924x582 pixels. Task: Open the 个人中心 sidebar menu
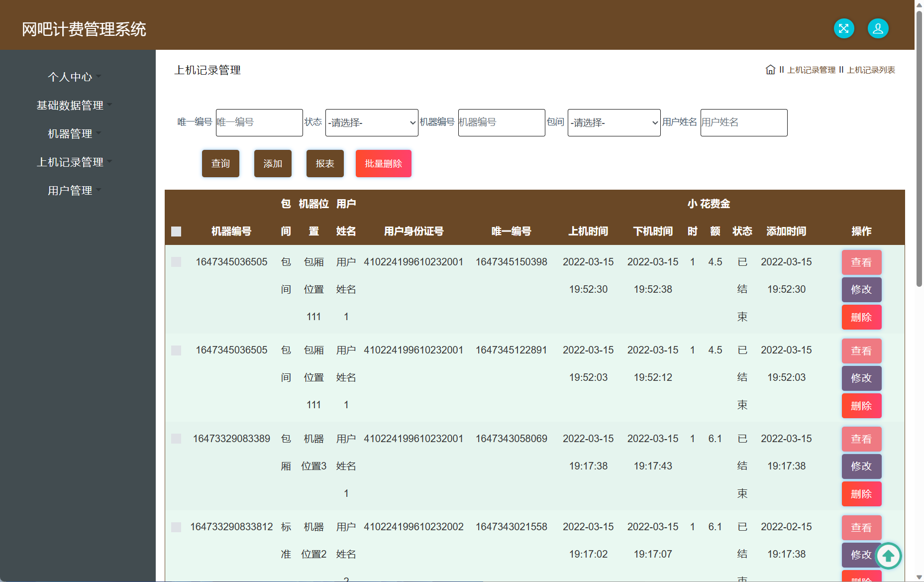(70, 77)
